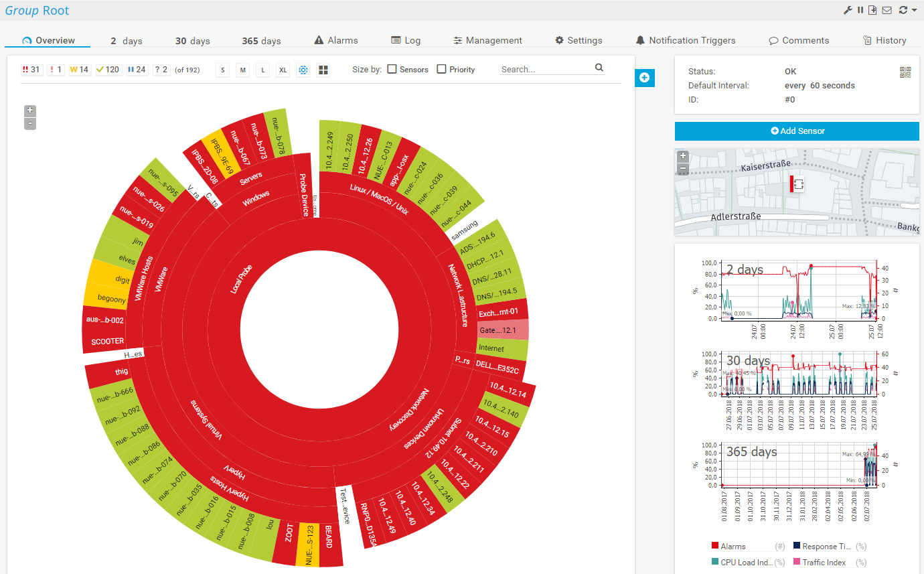The width and height of the screenshot is (924, 574).
Task: Enable the Size by Priority checkbox
Action: tap(441, 69)
